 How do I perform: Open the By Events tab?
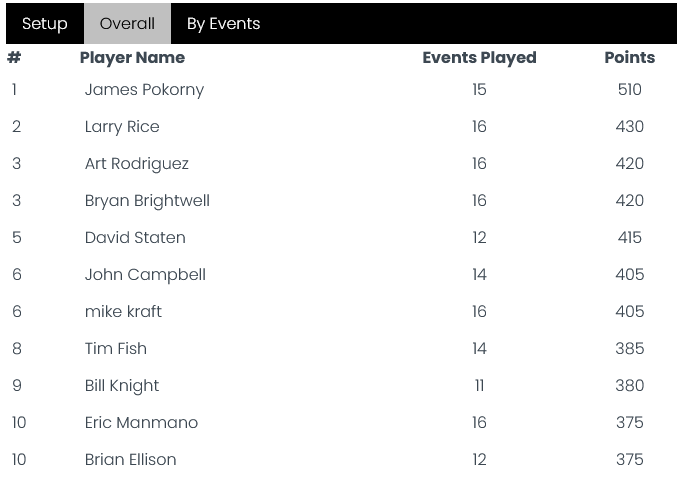tap(224, 23)
